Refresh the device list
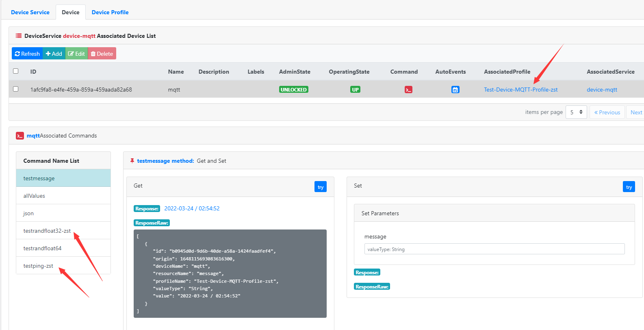644x330 pixels. point(27,54)
